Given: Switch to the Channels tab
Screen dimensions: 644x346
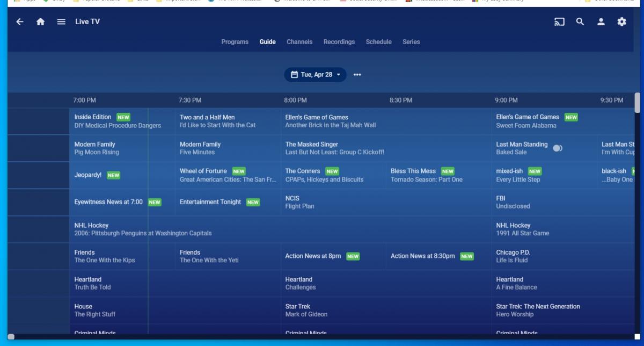Looking at the screenshot, I should (x=299, y=42).
